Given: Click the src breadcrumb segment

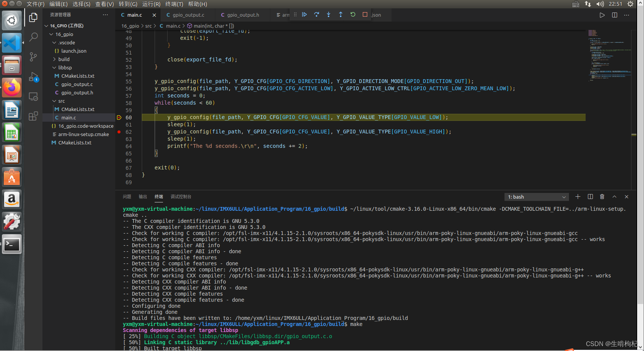Looking at the screenshot, I should tap(148, 26).
